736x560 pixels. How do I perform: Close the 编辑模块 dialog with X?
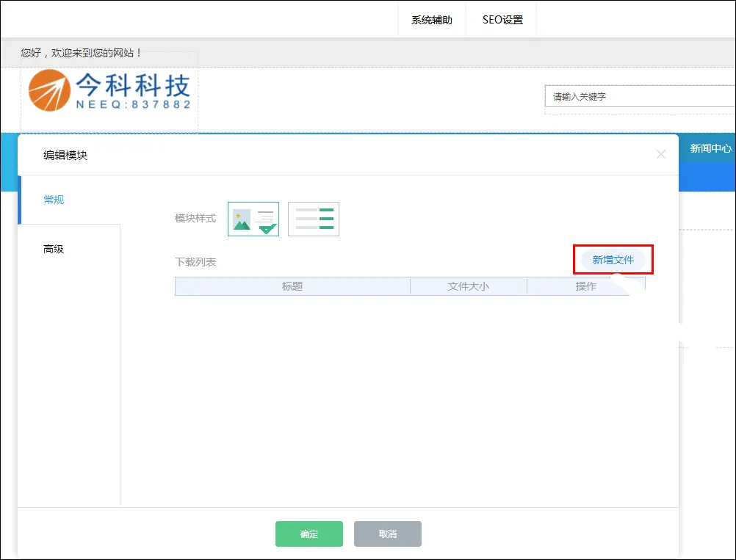point(660,154)
